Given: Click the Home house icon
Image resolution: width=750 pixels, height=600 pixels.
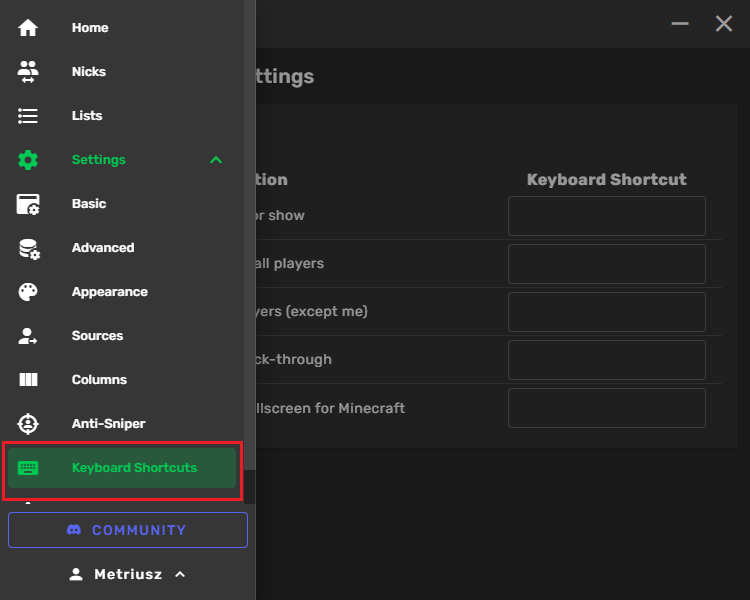Looking at the screenshot, I should [x=28, y=28].
